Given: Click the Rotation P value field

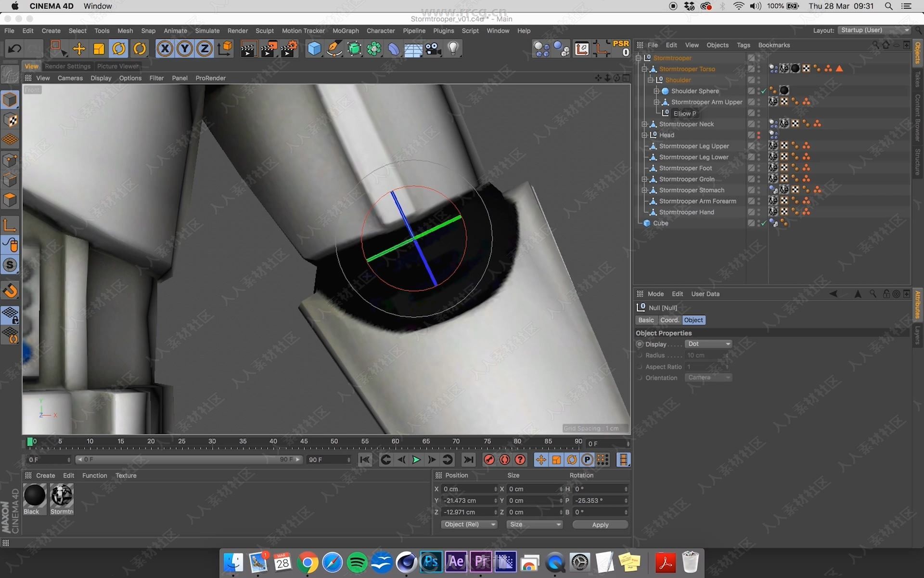Looking at the screenshot, I should [x=599, y=501].
